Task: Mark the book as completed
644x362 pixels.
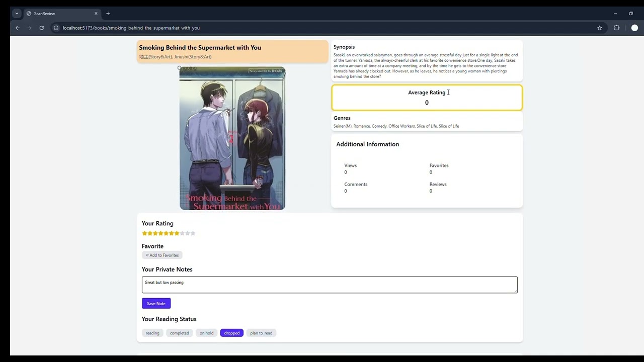Action: point(180,333)
